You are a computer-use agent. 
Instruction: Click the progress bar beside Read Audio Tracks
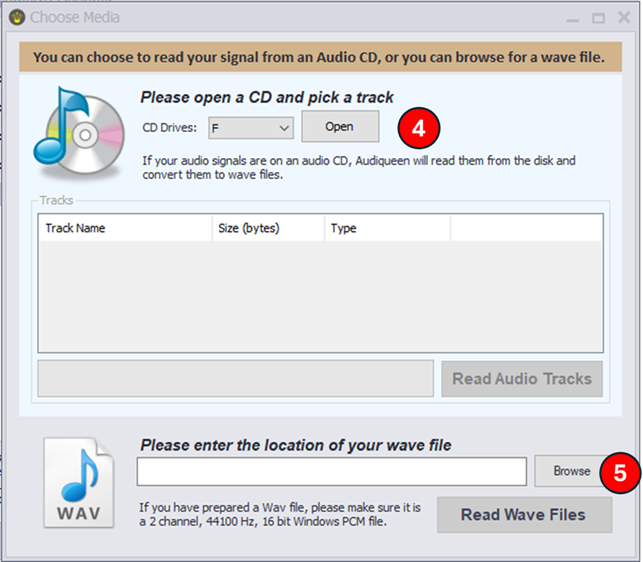pos(235,379)
